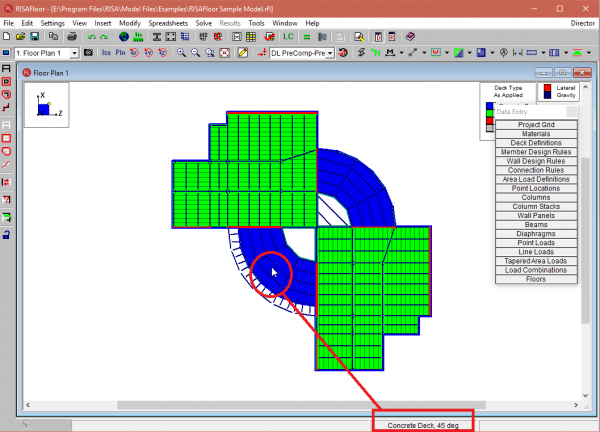Open the DL PreComp-Pre load dropdown
Screen dimensions: 600x432
(329, 52)
